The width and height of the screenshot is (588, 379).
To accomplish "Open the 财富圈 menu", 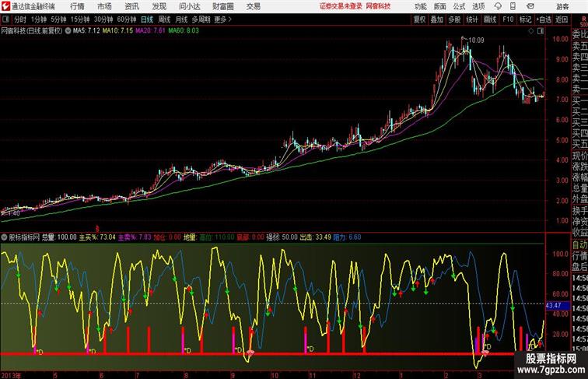I will pyautogui.click(x=222, y=6).
